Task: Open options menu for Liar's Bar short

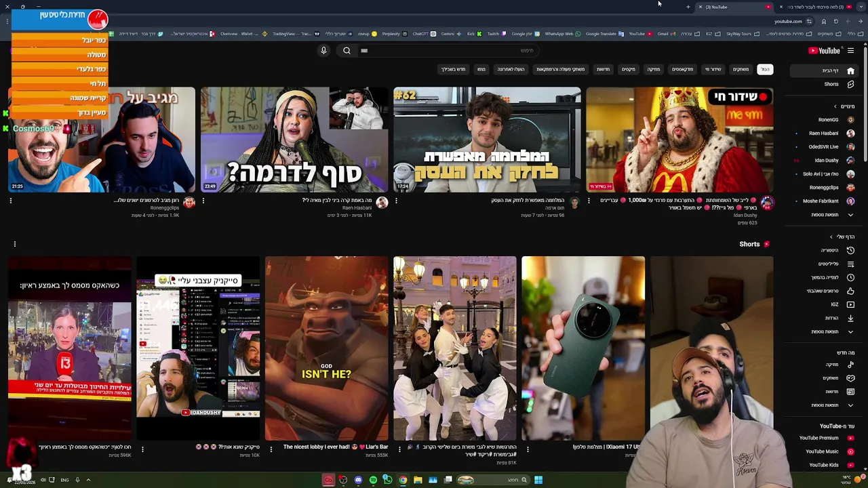Action: [x=271, y=449]
